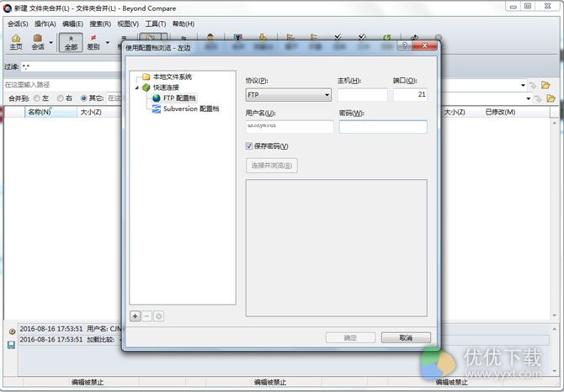Viewport: 564px width, 392px height.
Task: Open the 视图(V) menu
Action: (128, 24)
